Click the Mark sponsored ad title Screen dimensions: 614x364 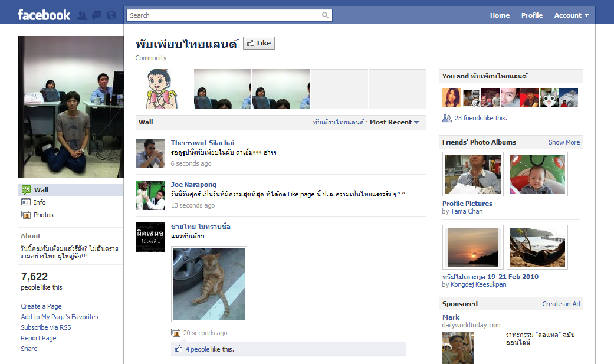click(451, 317)
